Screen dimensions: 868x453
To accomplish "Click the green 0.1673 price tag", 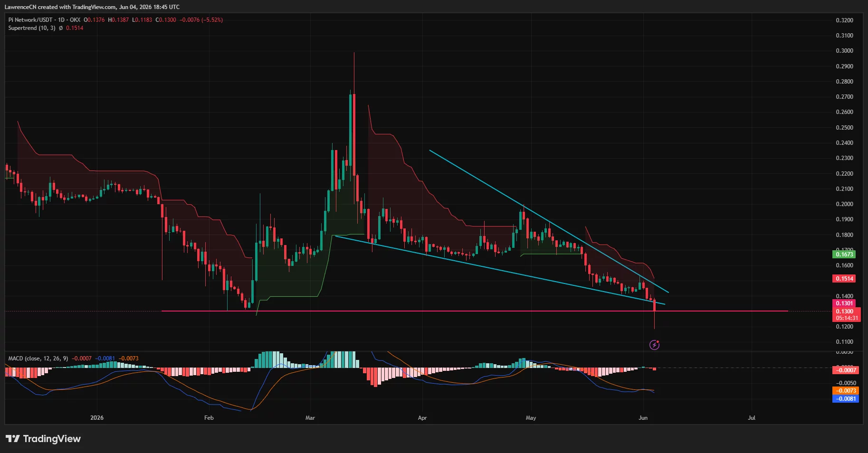I will pos(845,255).
